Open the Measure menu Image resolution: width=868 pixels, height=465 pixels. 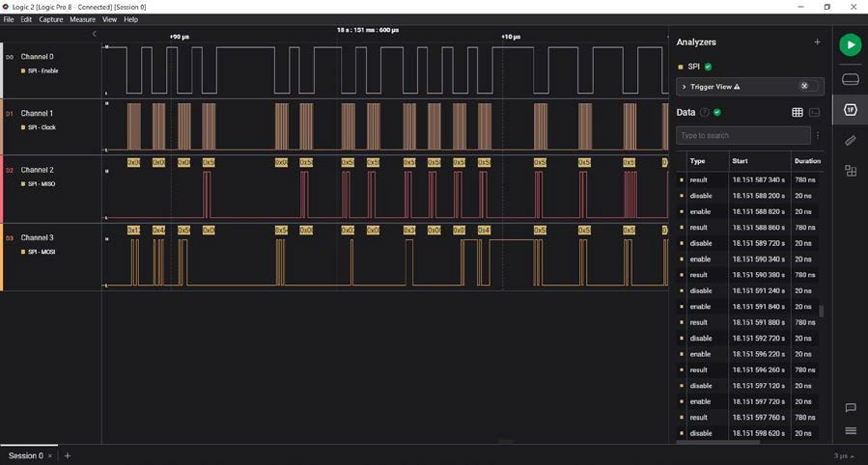point(82,19)
